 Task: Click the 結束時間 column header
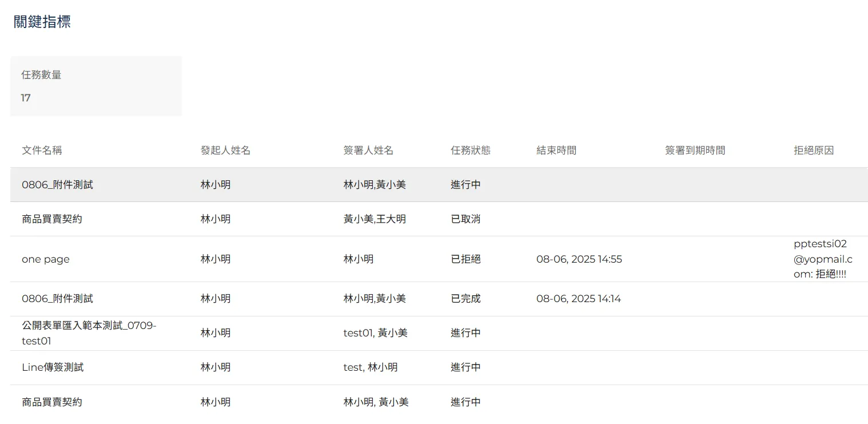(556, 150)
